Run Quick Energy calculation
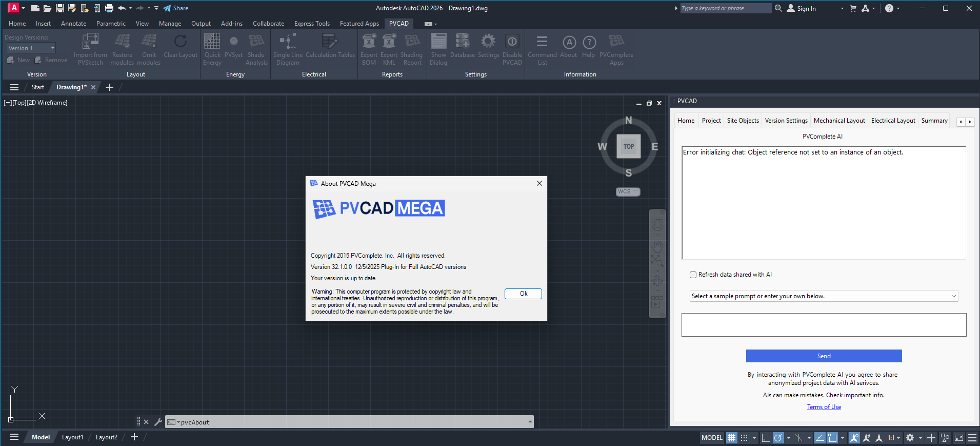This screenshot has height=446, width=980. pos(212,49)
